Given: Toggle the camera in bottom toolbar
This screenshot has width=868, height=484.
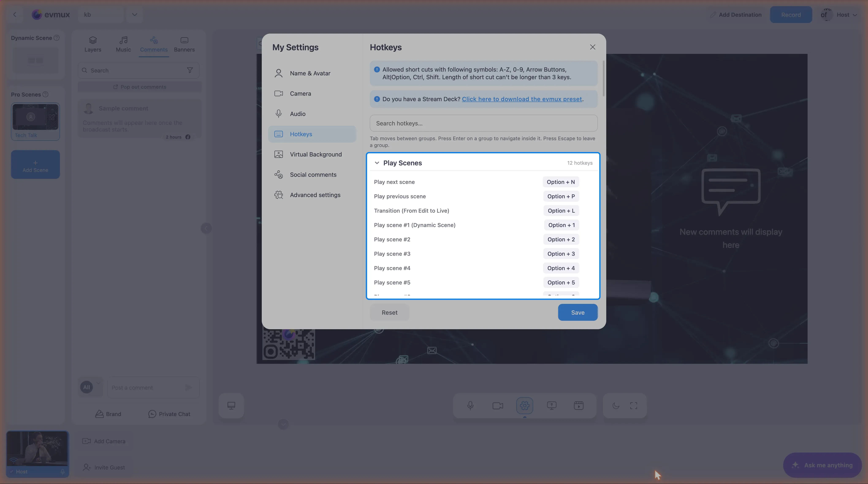Looking at the screenshot, I should pos(498,405).
